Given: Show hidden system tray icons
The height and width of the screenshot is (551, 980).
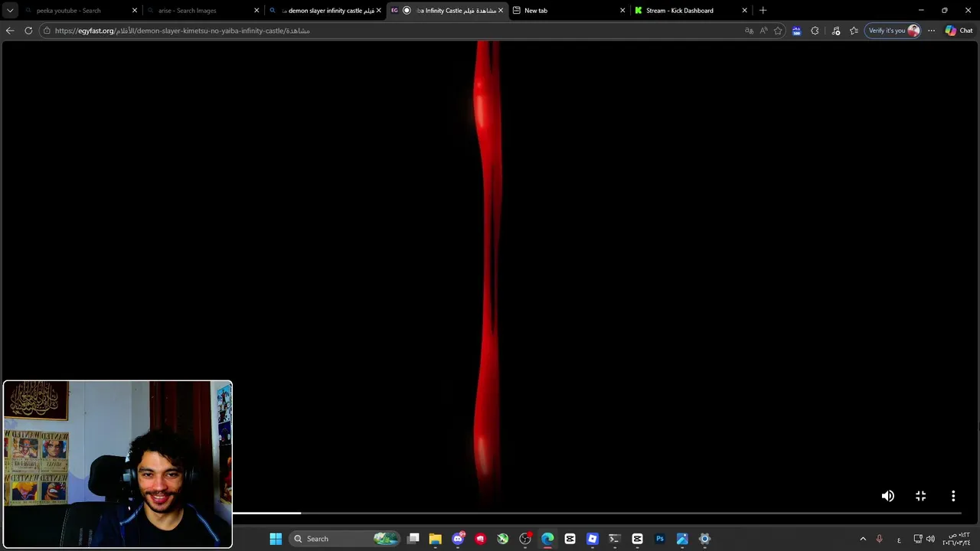Looking at the screenshot, I should point(863,539).
